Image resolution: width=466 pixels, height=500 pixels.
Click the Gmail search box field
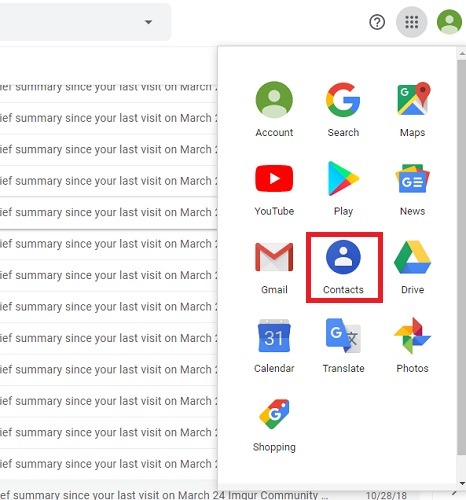coord(85,22)
